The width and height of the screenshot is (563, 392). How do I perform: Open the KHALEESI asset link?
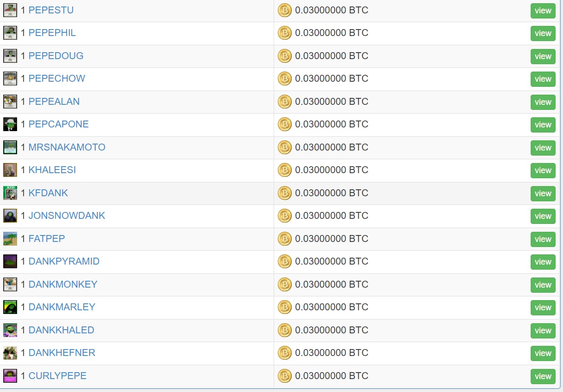pyautogui.click(x=52, y=170)
